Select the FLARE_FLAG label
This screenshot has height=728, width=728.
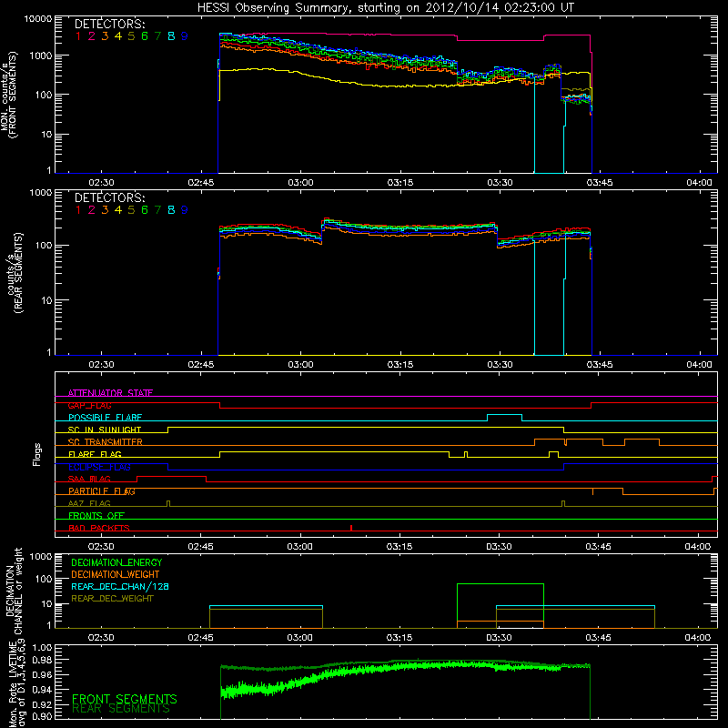coord(95,454)
